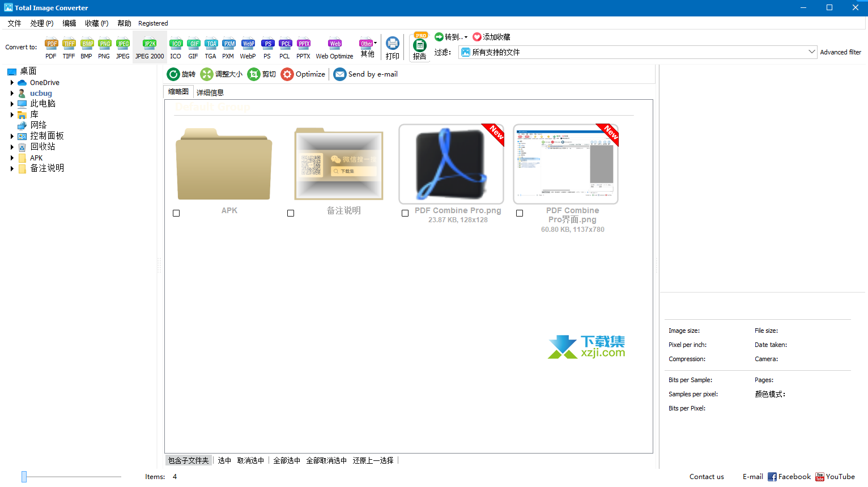Expand 控制面板 tree node
The height and width of the screenshot is (487, 868).
click(12, 136)
